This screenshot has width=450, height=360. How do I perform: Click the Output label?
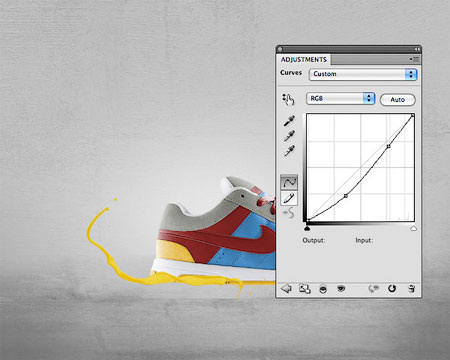click(x=314, y=240)
